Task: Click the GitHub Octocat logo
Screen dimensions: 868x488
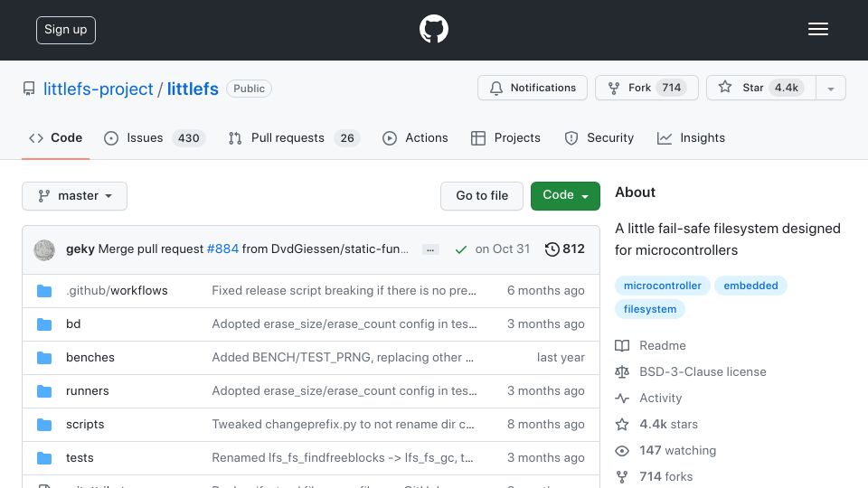Action: pos(433,29)
